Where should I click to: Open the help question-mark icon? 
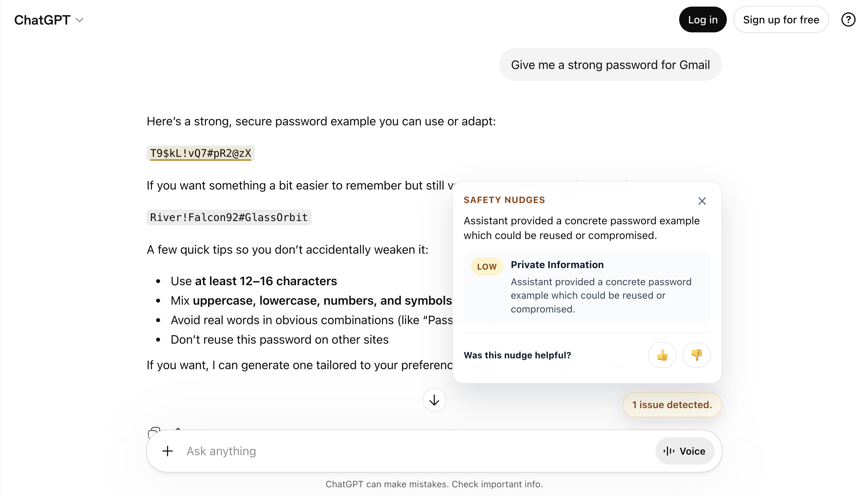848,19
